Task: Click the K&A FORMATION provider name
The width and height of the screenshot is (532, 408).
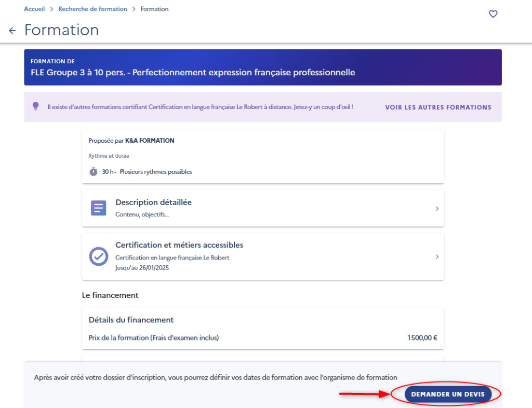Action: coord(150,141)
